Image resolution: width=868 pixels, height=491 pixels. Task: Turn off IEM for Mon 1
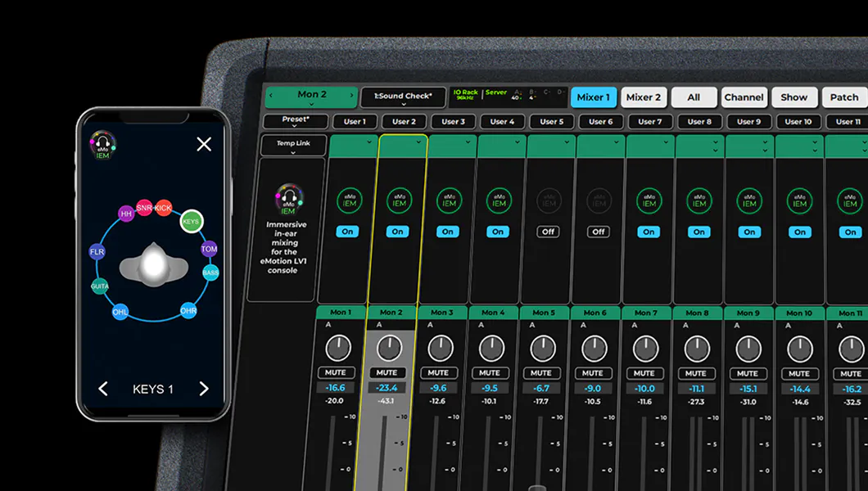[x=348, y=232]
